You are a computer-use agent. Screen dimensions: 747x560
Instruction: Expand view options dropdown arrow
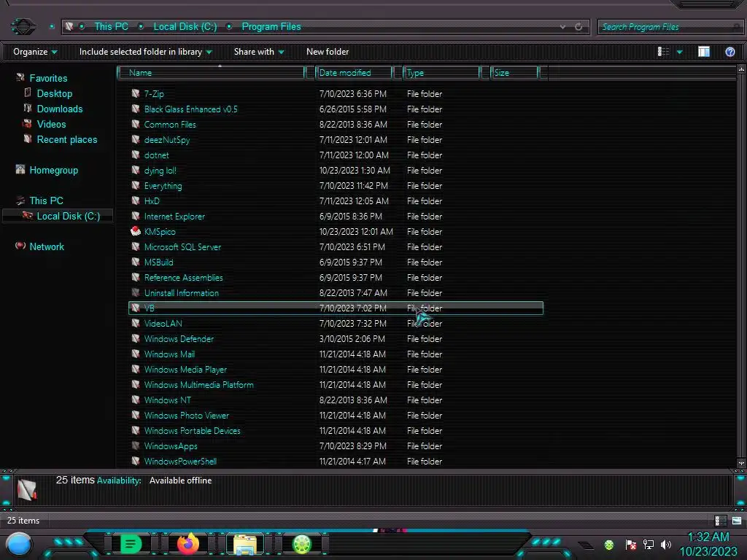tap(679, 52)
